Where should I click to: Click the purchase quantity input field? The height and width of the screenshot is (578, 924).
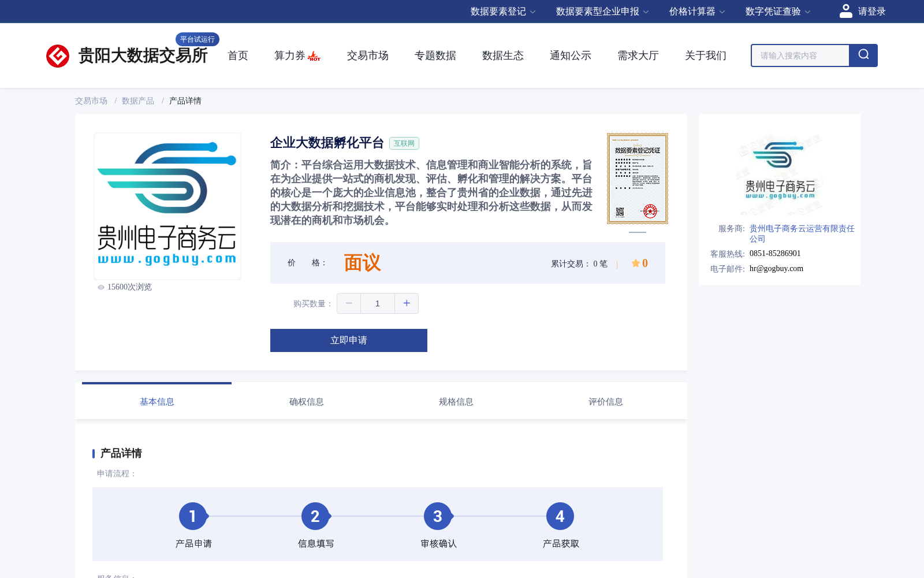pyautogui.click(x=378, y=303)
